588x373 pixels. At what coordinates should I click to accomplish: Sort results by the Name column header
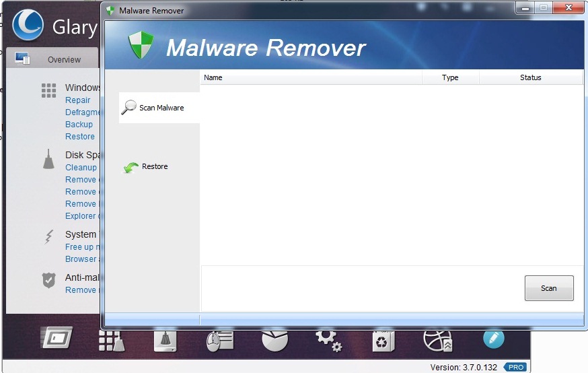(311, 77)
